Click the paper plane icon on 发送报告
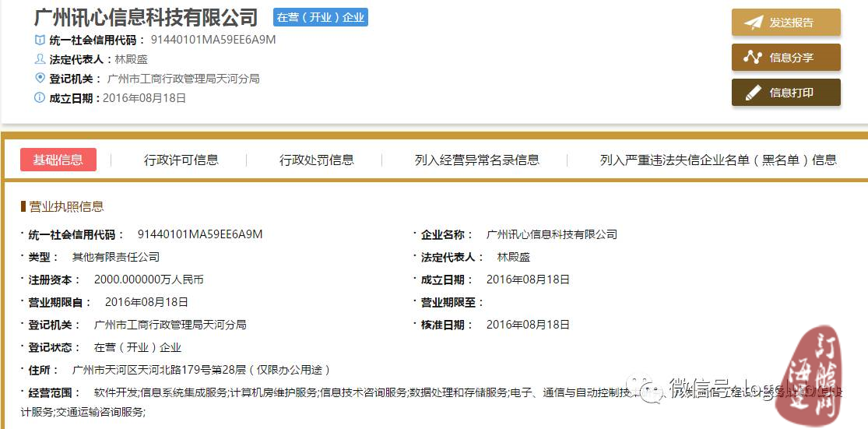Image resolution: width=868 pixels, height=429 pixels. point(754,22)
